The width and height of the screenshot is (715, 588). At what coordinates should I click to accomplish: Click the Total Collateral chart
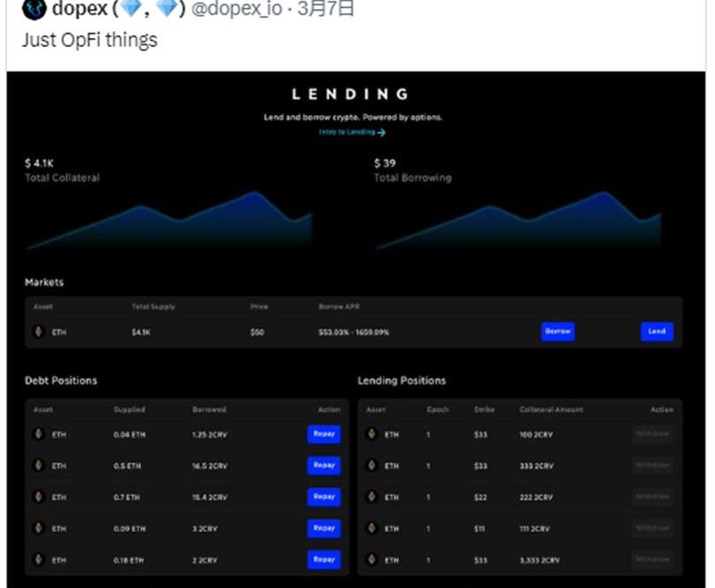[169, 220]
